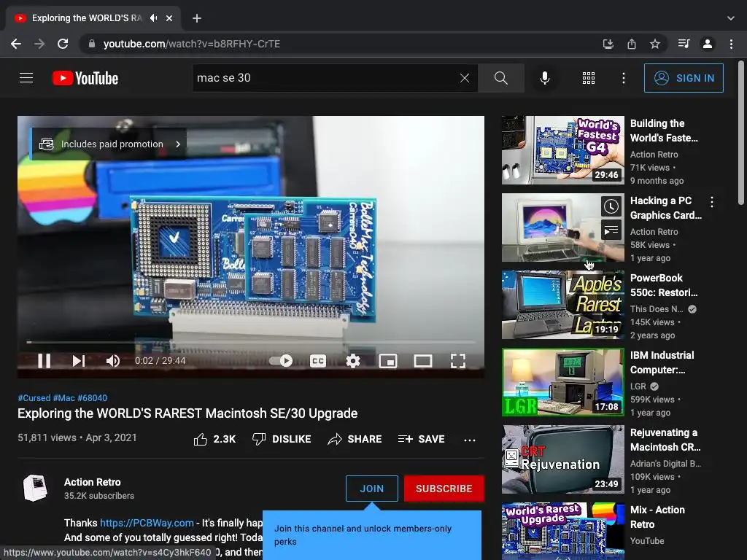Open browser media controls icon
Screen dimensions: 747x560
(684, 44)
